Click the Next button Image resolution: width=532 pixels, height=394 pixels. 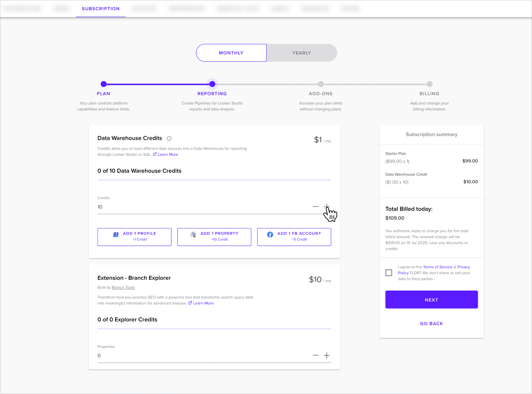pyautogui.click(x=432, y=299)
